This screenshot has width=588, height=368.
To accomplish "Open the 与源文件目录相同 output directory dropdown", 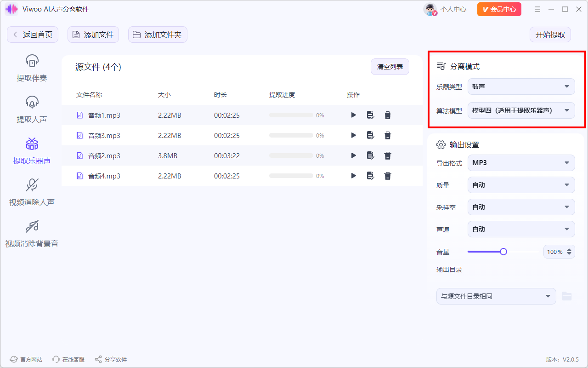I will 496,296.
